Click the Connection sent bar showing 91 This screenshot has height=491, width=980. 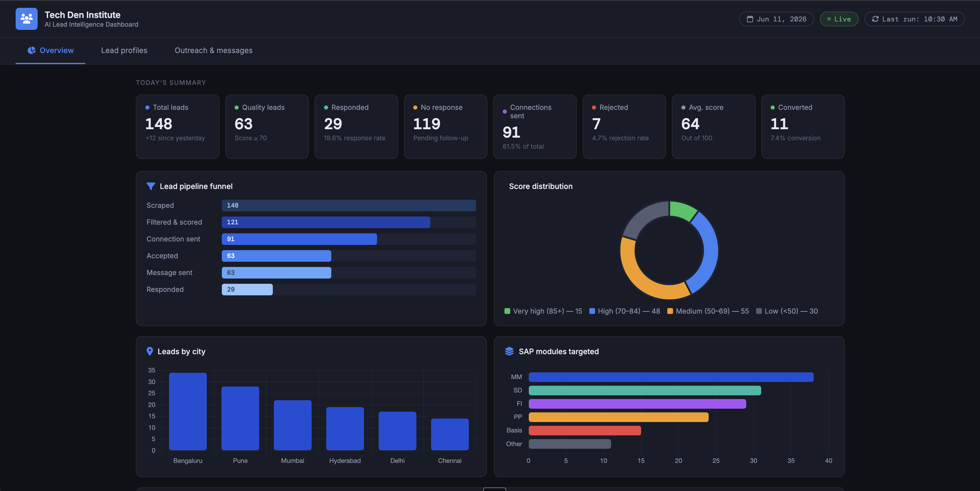(x=299, y=239)
